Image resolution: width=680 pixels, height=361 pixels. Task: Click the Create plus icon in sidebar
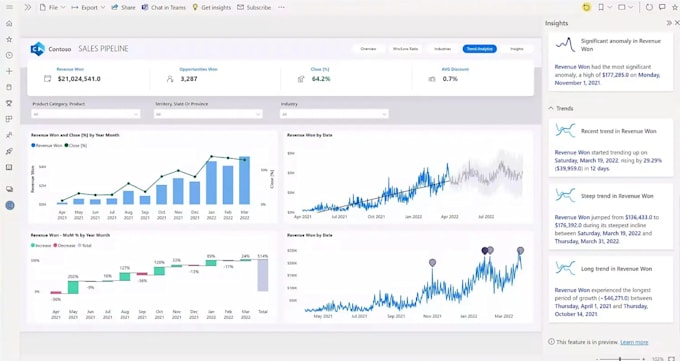coord(9,71)
